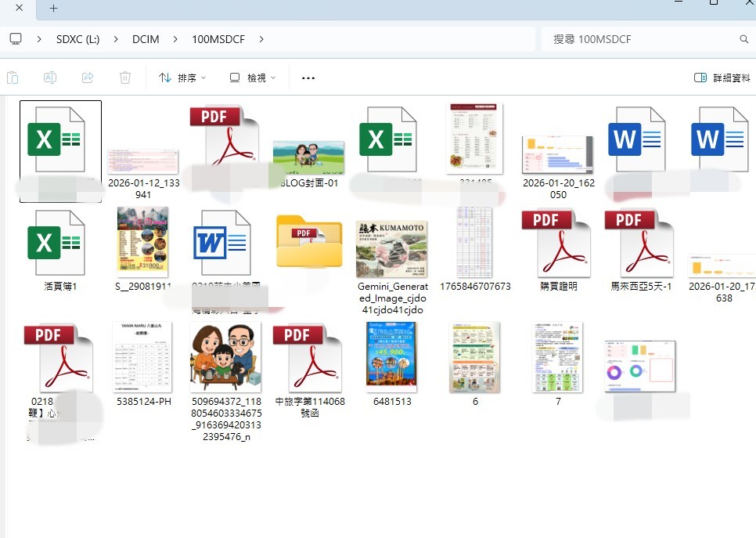The height and width of the screenshot is (538, 756).
Task: Expand chevron after 100MSDCF in path
Action: pos(261,39)
